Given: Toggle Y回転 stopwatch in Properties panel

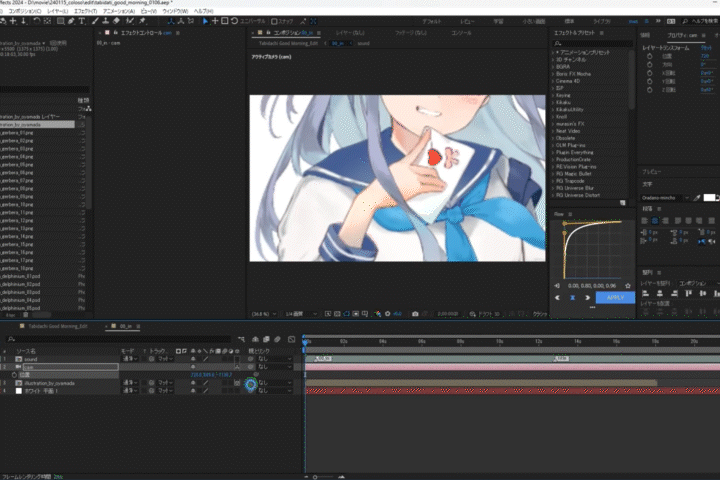Looking at the screenshot, I should (x=649, y=81).
